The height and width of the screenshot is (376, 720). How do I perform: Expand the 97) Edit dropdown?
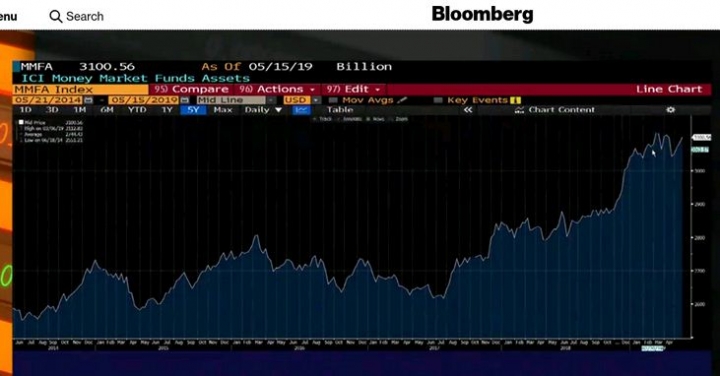(x=354, y=89)
